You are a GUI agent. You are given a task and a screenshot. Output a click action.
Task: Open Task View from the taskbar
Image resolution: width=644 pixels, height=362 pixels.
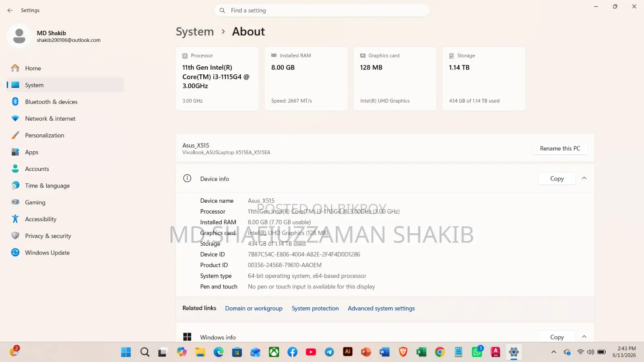tap(162, 352)
